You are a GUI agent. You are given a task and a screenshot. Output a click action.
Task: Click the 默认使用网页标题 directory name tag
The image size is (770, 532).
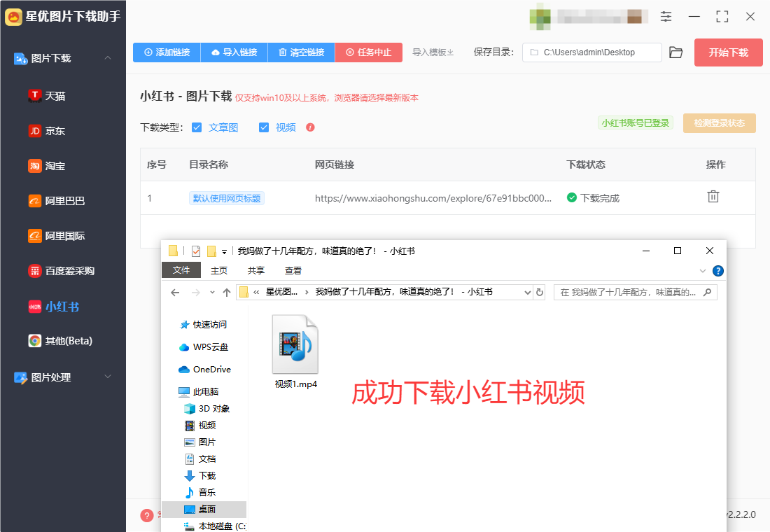coord(227,199)
